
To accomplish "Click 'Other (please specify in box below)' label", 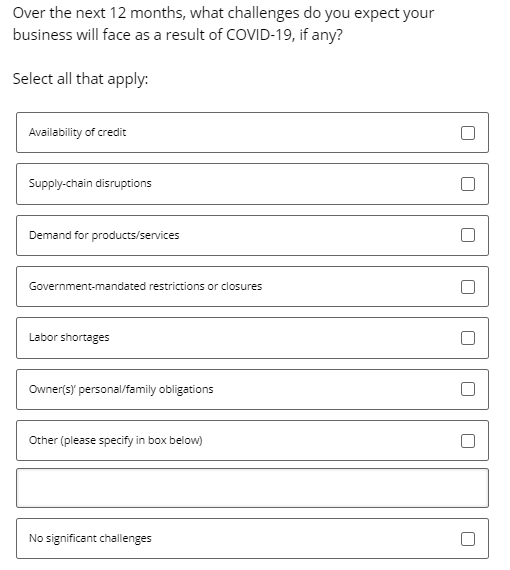I will pyautogui.click(x=116, y=440).
